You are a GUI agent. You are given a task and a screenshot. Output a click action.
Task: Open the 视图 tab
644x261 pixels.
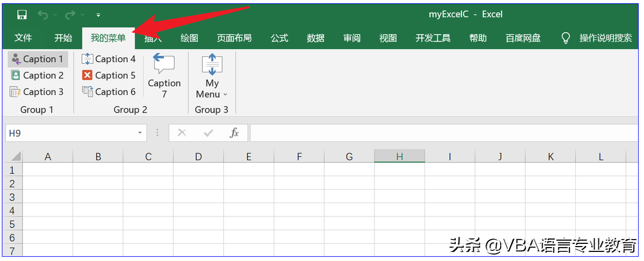388,38
